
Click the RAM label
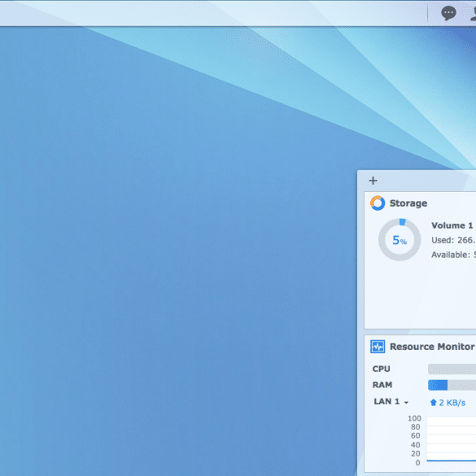[x=382, y=385]
